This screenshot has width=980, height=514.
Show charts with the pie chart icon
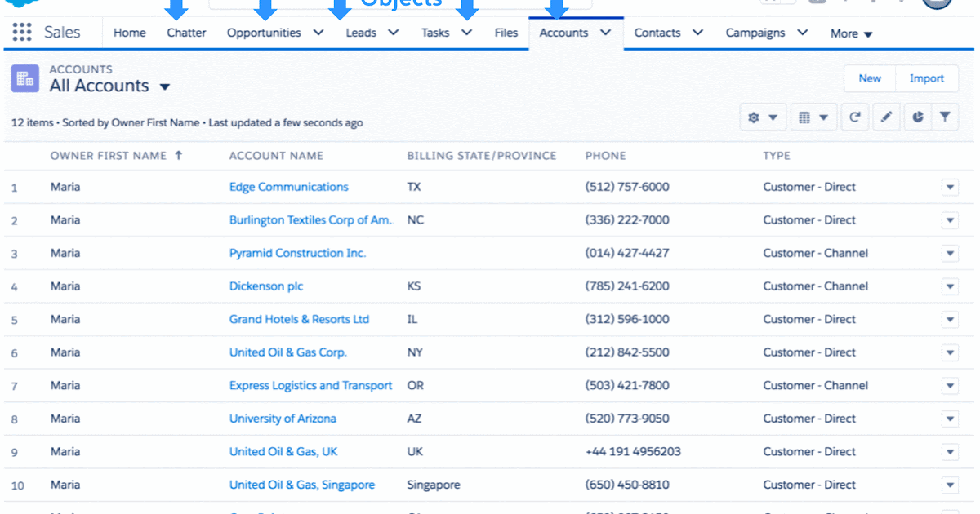916,117
